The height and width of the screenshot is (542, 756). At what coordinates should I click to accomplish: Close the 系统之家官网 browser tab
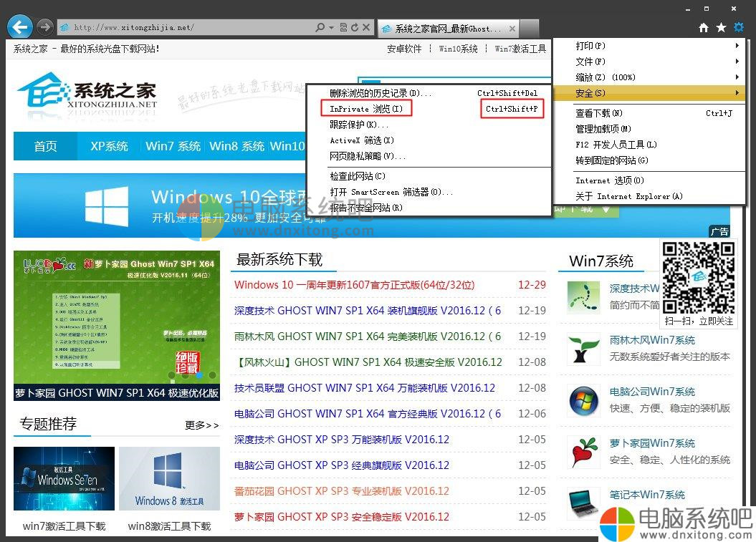pyautogui.click(x=512, y=29)
